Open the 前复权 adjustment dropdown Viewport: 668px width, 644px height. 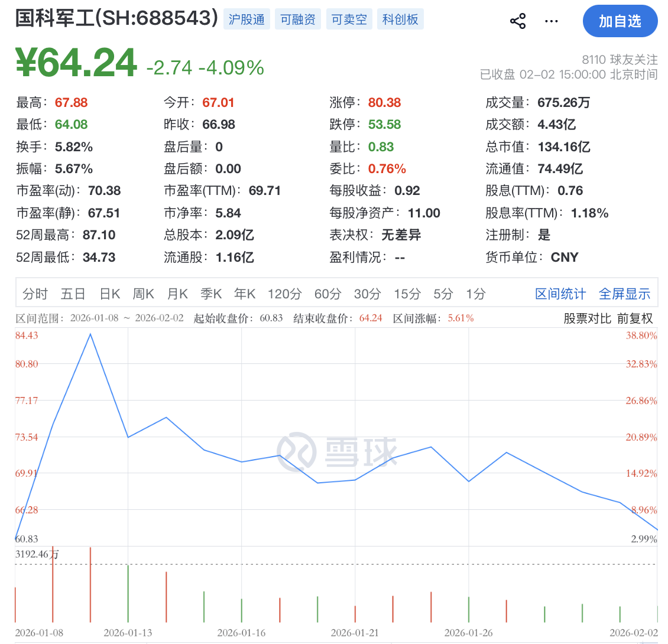tap(635, 318)
